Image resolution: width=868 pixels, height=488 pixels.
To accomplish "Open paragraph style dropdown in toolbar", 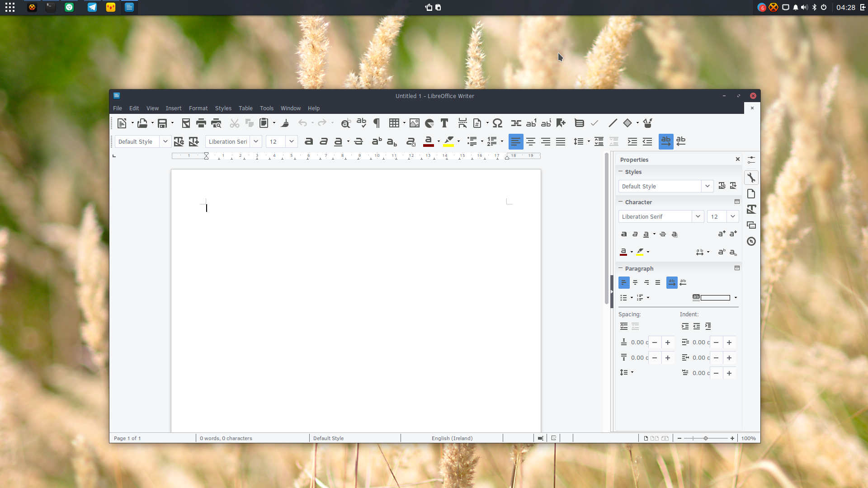I will click(x=165, y=141).
